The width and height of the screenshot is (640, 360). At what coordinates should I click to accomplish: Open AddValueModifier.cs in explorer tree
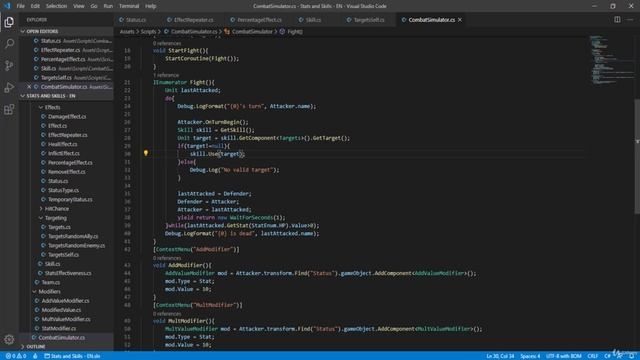(65, 301)
